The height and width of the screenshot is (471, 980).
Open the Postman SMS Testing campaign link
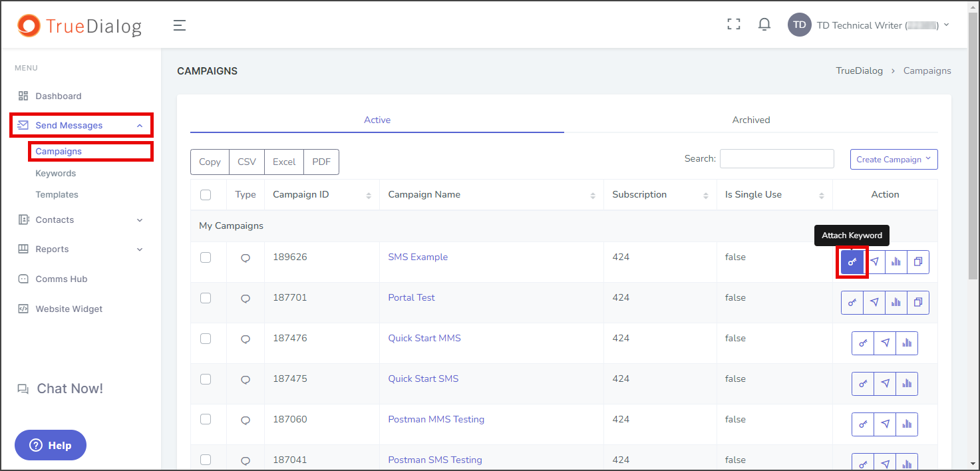[x=435, y=460]
